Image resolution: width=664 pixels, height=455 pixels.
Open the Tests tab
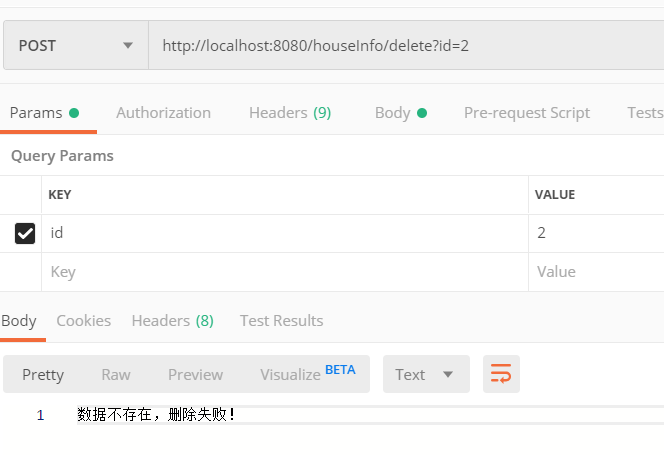point(645,113)
